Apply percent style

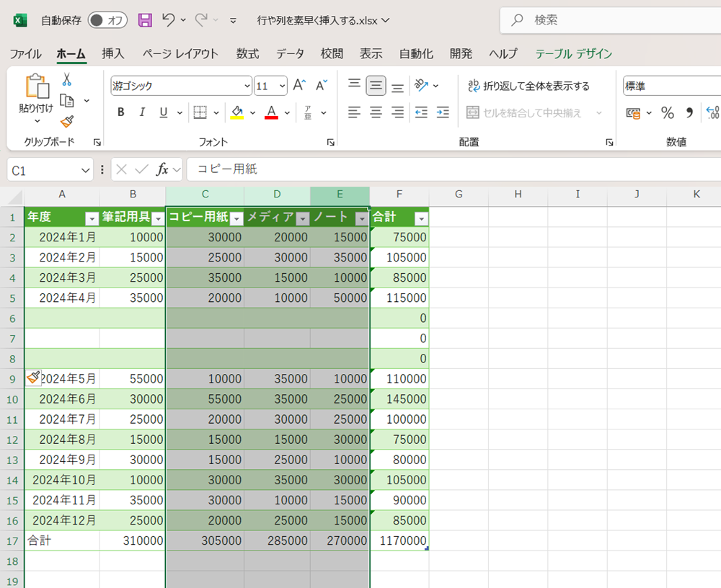[x=667, y=112]
